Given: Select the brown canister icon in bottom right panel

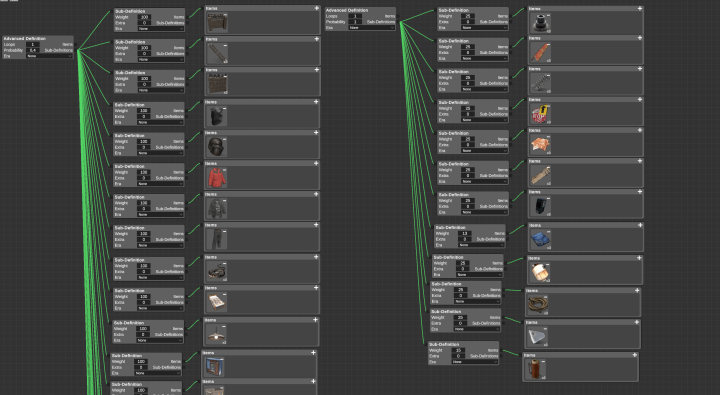Looking at the screenshot, I should pyautogui.click(x=535, y=369).
